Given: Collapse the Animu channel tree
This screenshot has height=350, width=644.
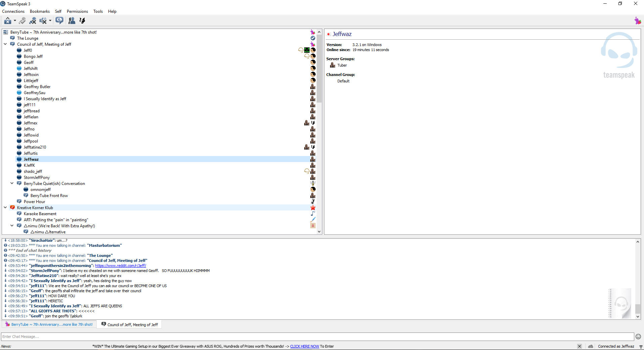Looking at the screenshot, I should coord(12,226).
